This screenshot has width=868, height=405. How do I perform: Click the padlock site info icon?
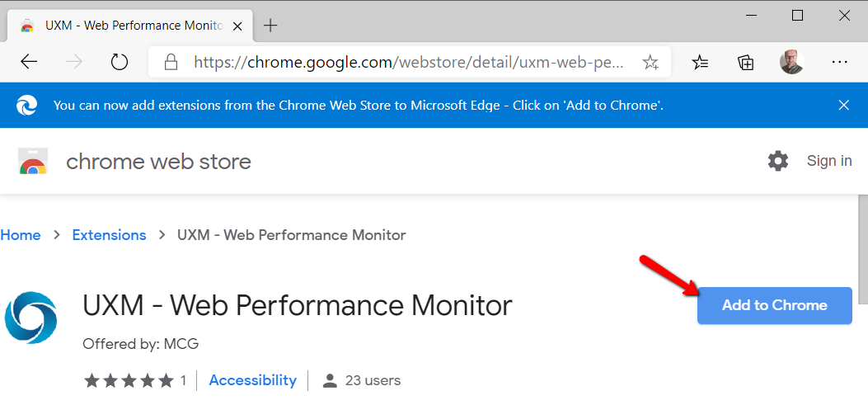(x=171, y=62)
